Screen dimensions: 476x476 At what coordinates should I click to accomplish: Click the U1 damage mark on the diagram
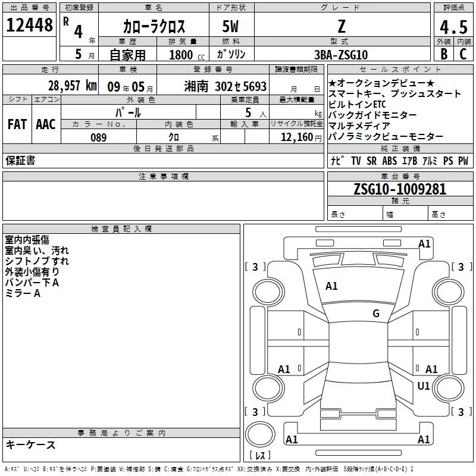click(424, 386)
